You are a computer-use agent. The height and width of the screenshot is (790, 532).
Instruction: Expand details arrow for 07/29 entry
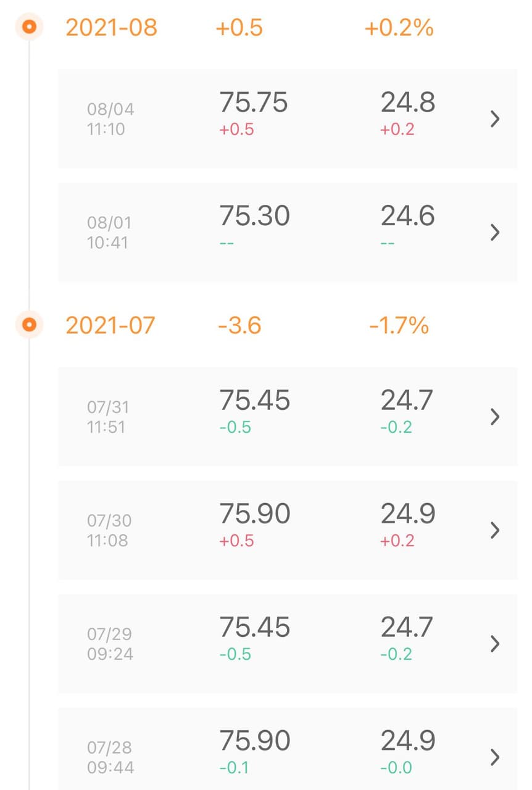point(494,644)
